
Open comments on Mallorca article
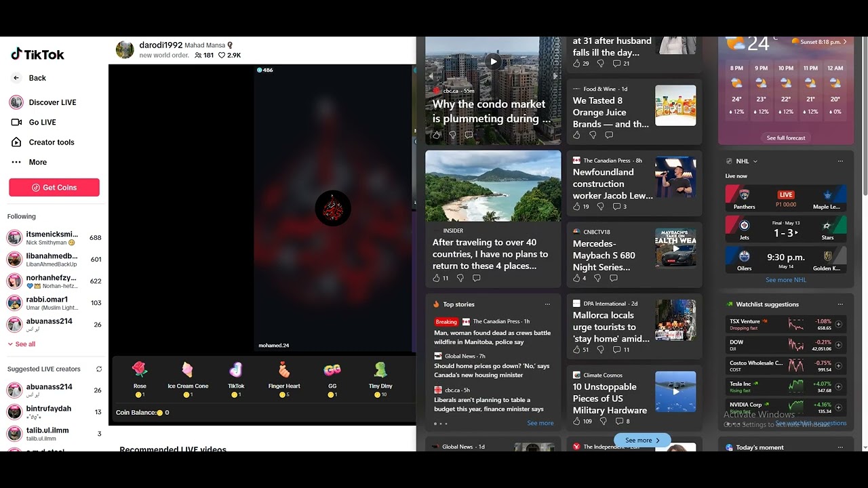(621, 350)
